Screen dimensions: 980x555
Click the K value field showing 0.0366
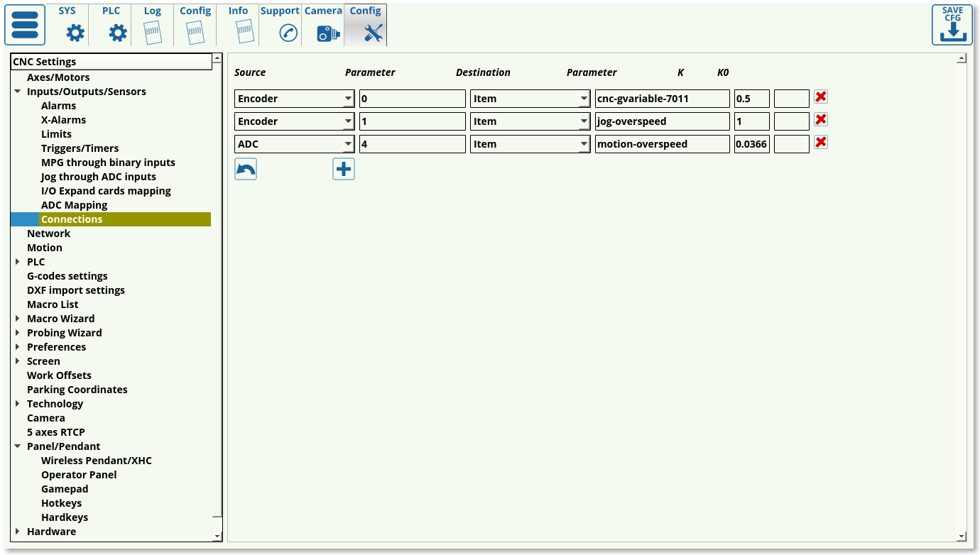click(751, 144)
